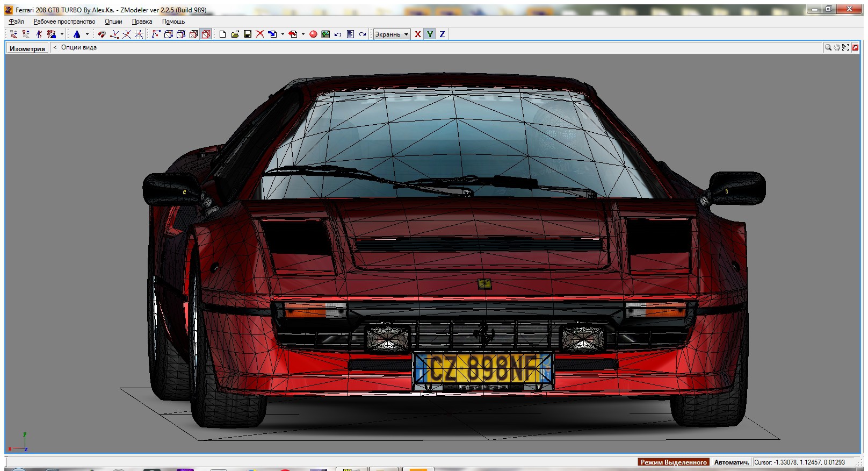Click the yellow Ferrari badge on hood
The width and height of the screenshot is (868, 471).
[x=484, y=284]
